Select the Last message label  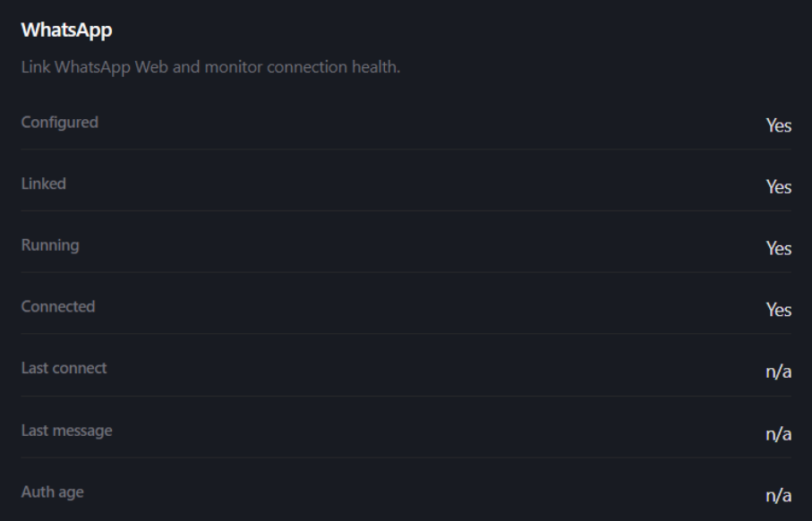click(66, 430)
